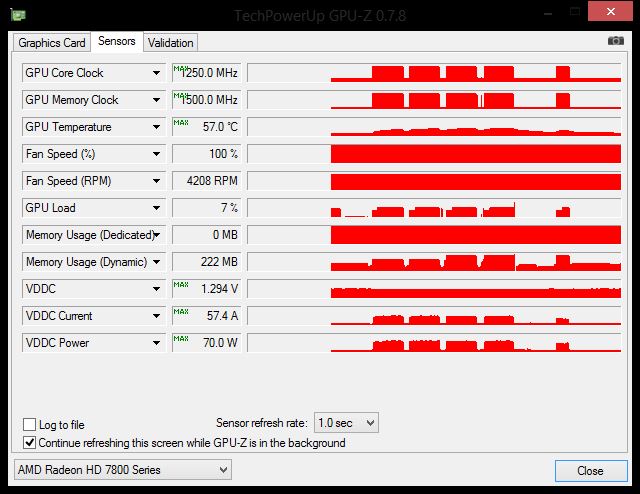640x494 pixels.
Task: Click the GPU Temperature history graph
Action: coord(434,127)
